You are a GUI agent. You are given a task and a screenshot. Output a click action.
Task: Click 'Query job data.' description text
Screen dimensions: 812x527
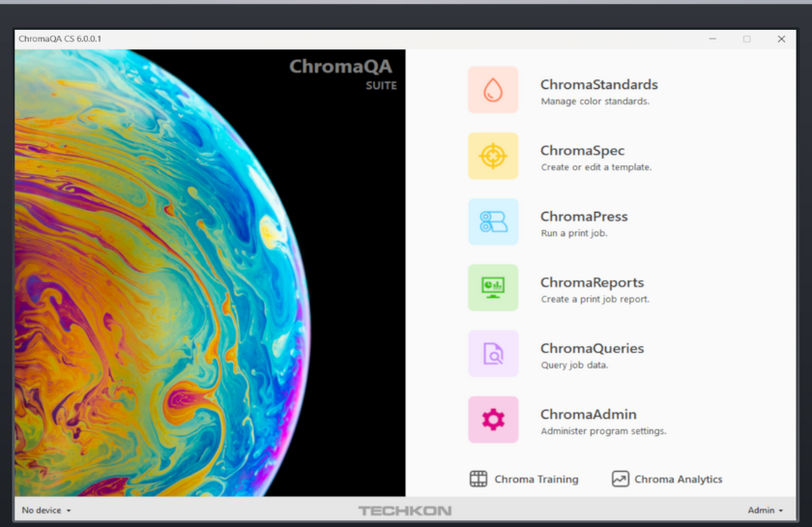click(574, 366)
